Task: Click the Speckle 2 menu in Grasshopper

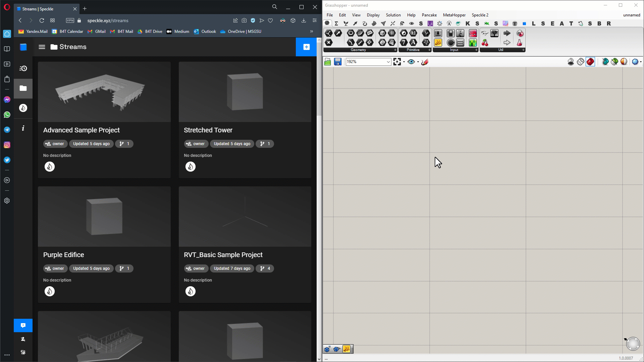Action: (480, 15)
